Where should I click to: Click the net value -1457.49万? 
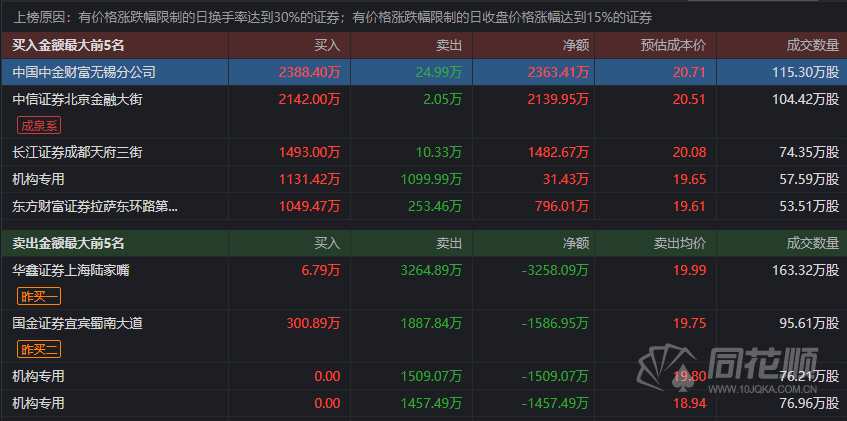tap(556, 403)
